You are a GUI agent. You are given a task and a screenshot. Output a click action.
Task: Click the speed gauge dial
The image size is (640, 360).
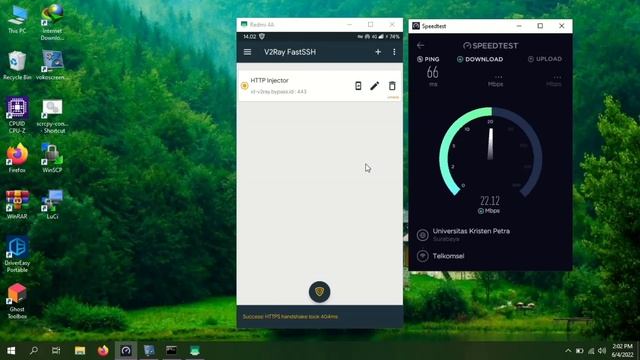491,152
